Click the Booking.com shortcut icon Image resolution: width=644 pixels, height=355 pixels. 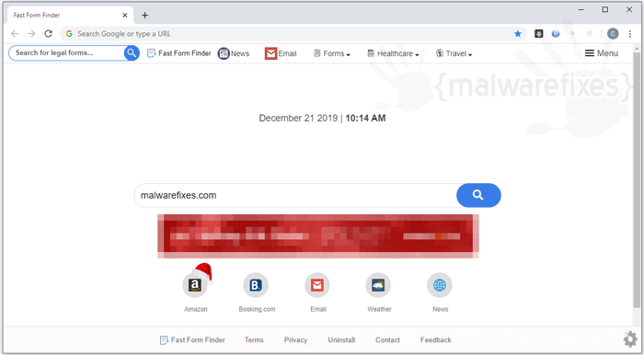coord(256,285)
